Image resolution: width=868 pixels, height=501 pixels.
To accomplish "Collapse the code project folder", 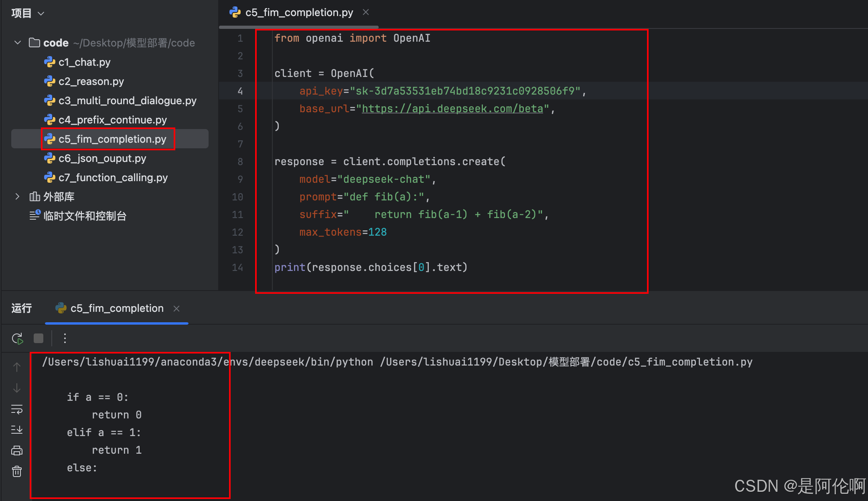I will (x=17, y=42).
